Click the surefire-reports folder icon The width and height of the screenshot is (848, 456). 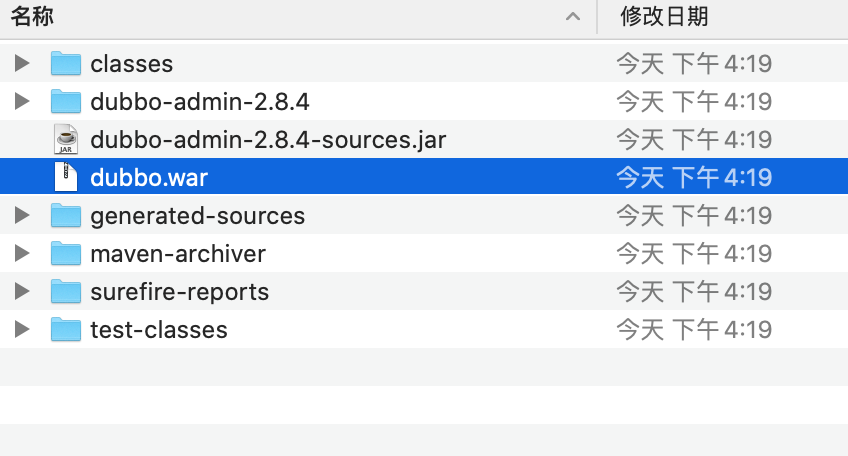[66, 291]
